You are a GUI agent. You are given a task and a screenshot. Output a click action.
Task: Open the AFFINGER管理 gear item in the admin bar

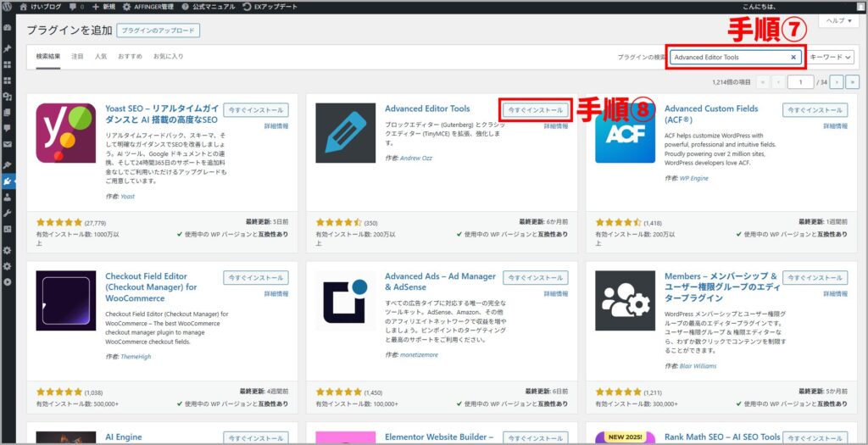coord(151,6)
